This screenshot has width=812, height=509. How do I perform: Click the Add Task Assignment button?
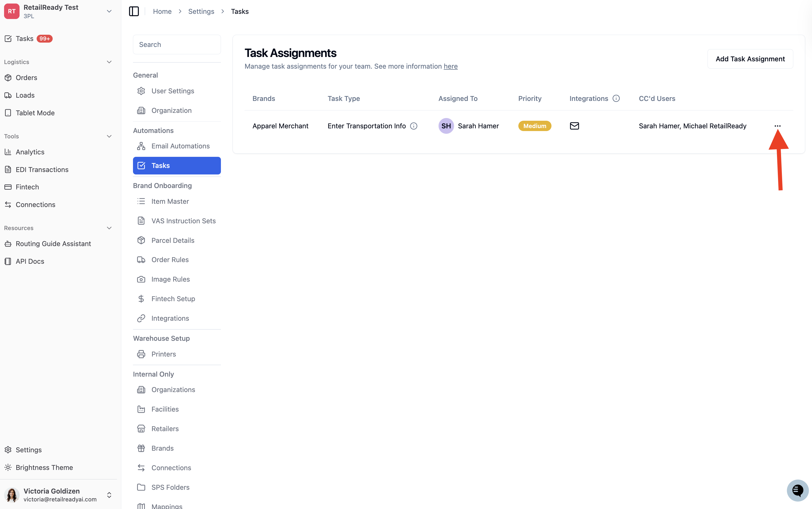click(750, 59)
